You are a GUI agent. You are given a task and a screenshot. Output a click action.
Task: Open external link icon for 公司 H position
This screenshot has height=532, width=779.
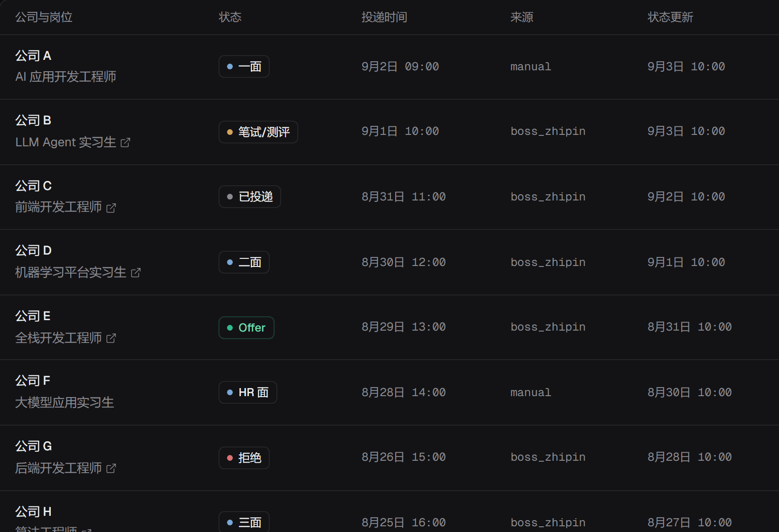(86, 530)
